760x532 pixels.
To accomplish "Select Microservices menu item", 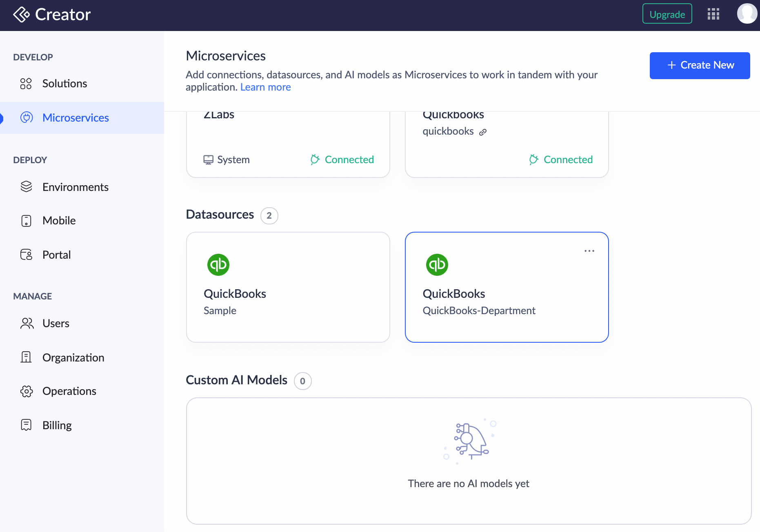I will [x=82, y=118].
